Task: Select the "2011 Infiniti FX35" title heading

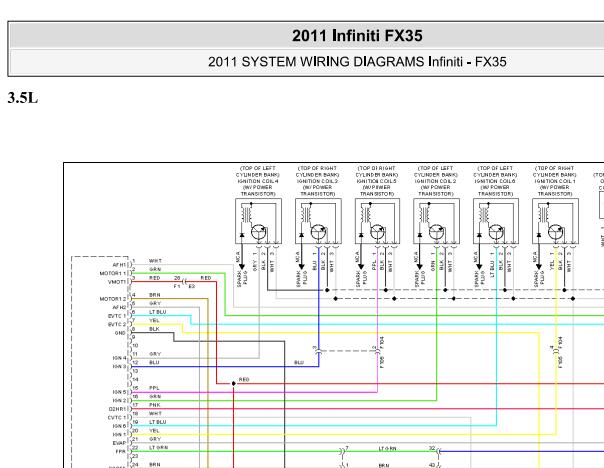Action: coord(357,35)
